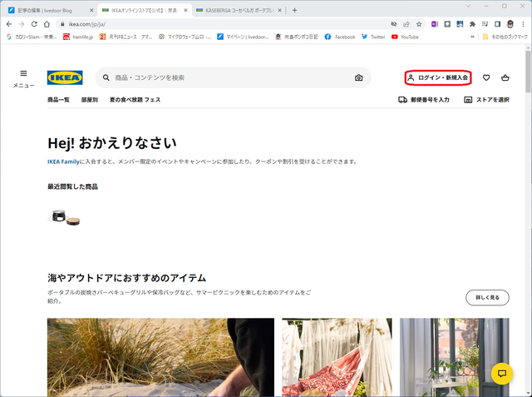This screenshot has width=532, height=397.
Task: Open a new browser tab
Action: 294,11
